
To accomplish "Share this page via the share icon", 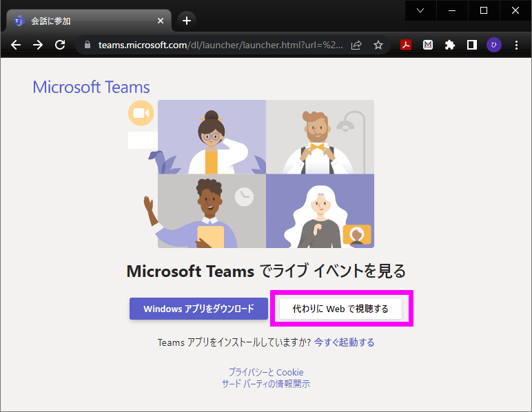I will coord(356,45).
